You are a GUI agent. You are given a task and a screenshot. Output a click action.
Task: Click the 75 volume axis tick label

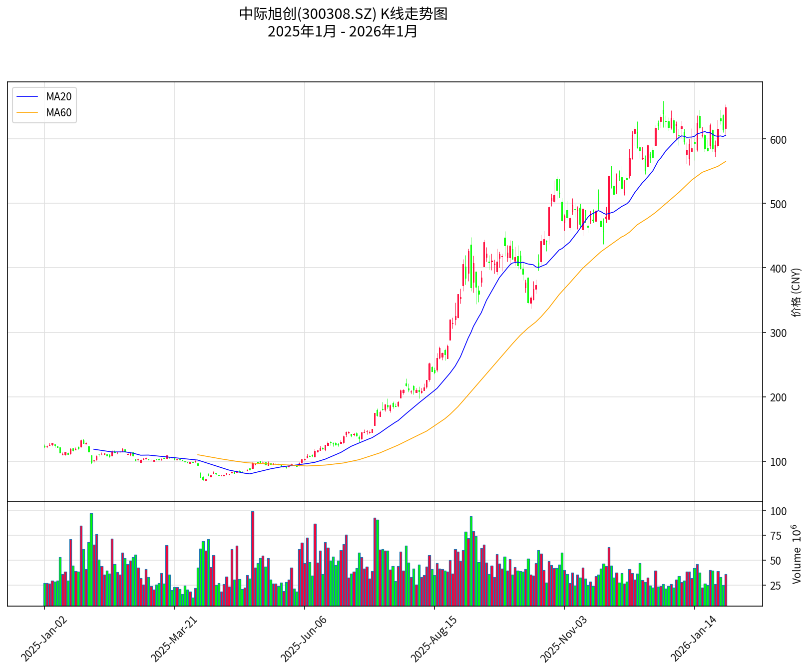[x=776, y=536]
